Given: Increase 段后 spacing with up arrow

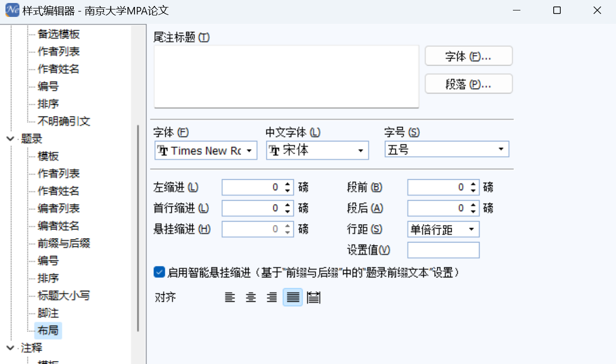Looking at the screenshot, I should 473,205.
